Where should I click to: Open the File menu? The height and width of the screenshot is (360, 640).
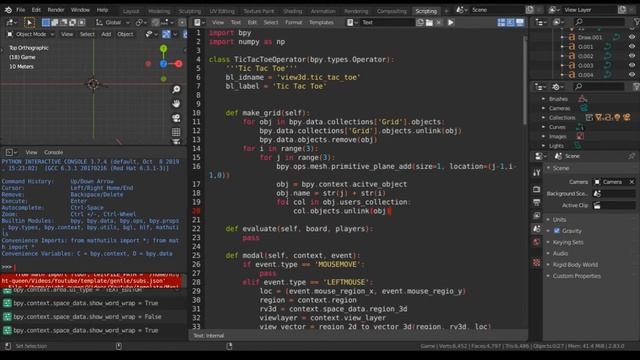click(20, 10)
